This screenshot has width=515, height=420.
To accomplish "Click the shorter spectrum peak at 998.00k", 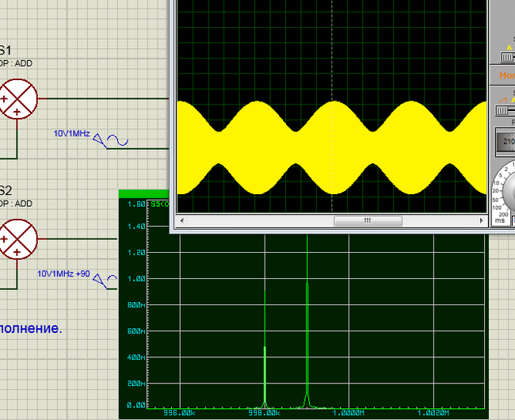I will click(265, 349).
